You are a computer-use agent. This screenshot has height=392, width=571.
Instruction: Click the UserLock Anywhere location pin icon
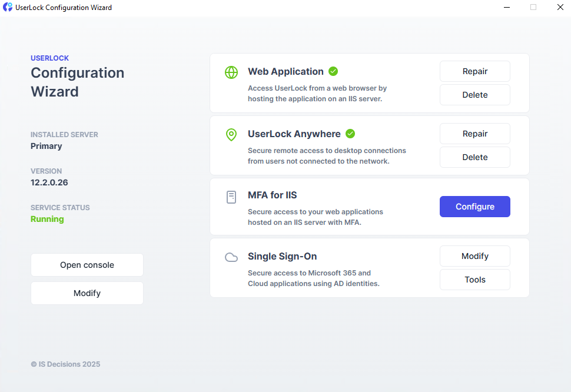pyautogui.click(x=231, y=134)
